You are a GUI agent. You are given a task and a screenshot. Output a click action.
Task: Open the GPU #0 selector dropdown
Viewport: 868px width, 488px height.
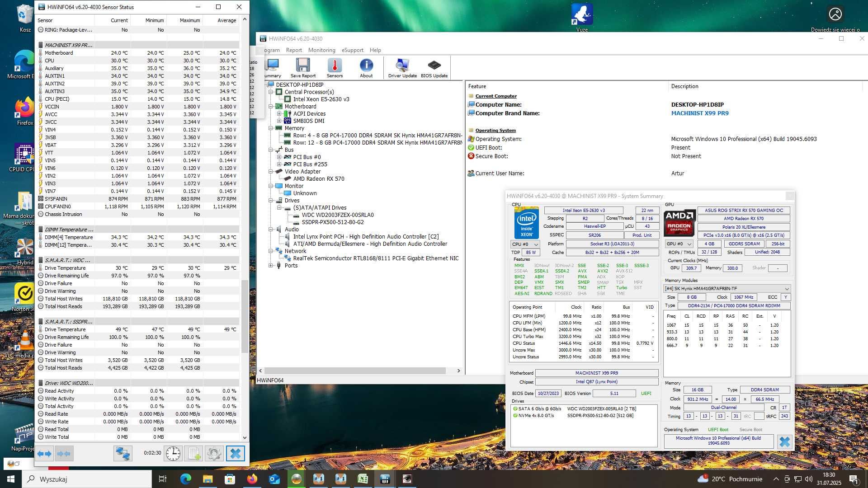pos(679,244)
